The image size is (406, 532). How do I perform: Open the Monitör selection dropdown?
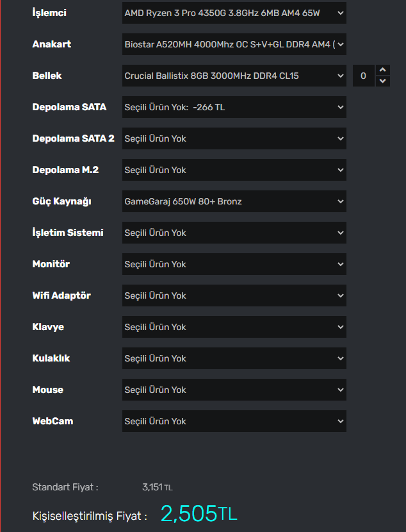pyautogui.click(x=234, y=264)
